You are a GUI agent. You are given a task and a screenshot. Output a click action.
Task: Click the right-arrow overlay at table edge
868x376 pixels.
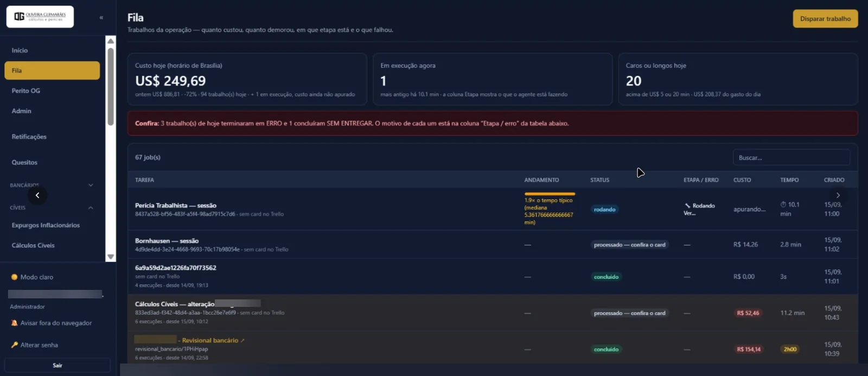(x=838, y=195)
